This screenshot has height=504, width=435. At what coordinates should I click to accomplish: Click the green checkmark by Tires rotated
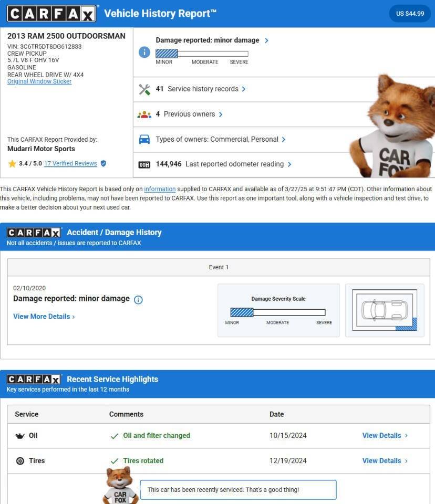coord(114,461)
